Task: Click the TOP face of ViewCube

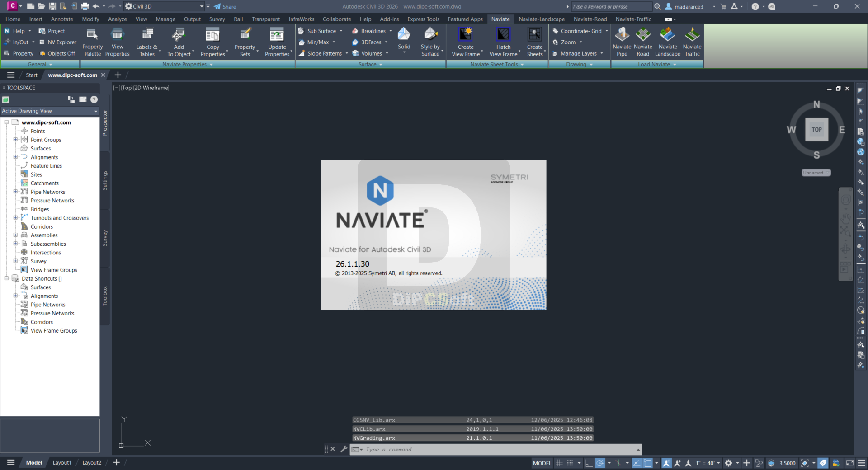Action: [816, 130]
